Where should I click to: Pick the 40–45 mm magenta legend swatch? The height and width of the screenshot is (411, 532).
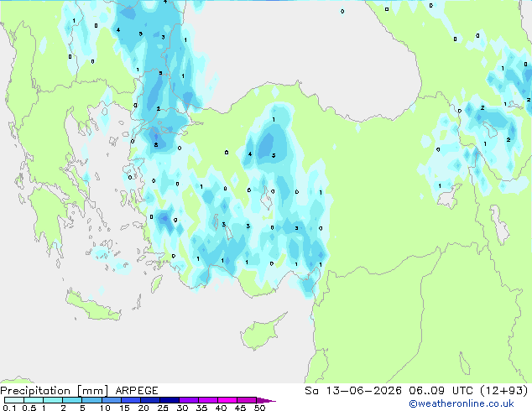tap(227, 400)
